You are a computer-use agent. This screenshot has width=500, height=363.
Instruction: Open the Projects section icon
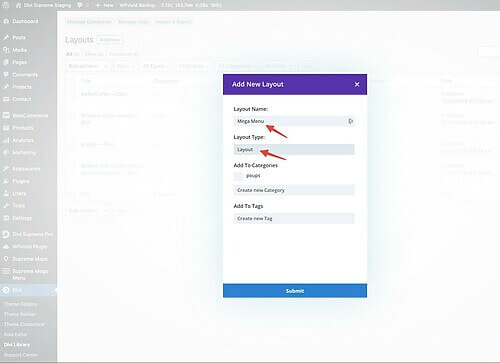pyautogui.click(x=6, y=87)
